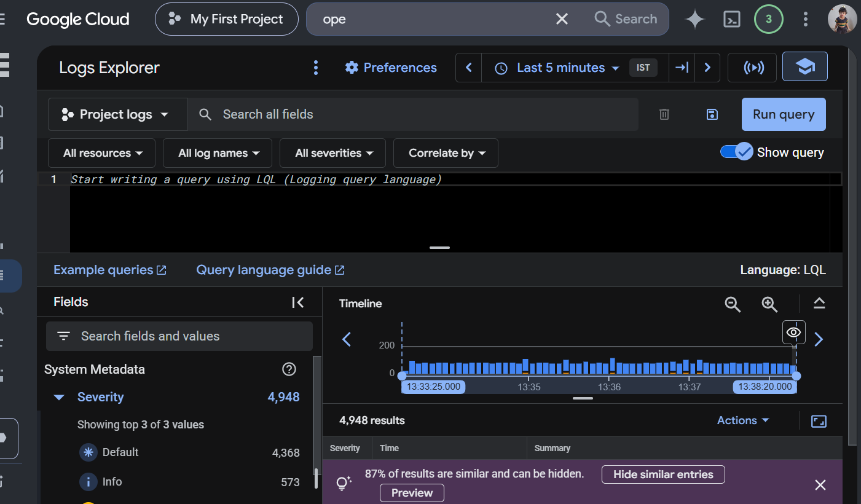Activate Cloud Shell terminal icon

pos(731,19)
